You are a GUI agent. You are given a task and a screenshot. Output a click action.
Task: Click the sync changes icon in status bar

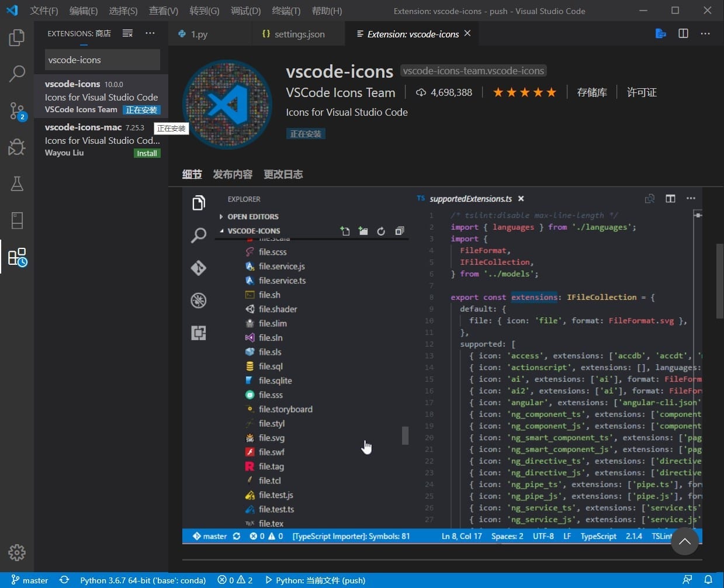point(64,580)
